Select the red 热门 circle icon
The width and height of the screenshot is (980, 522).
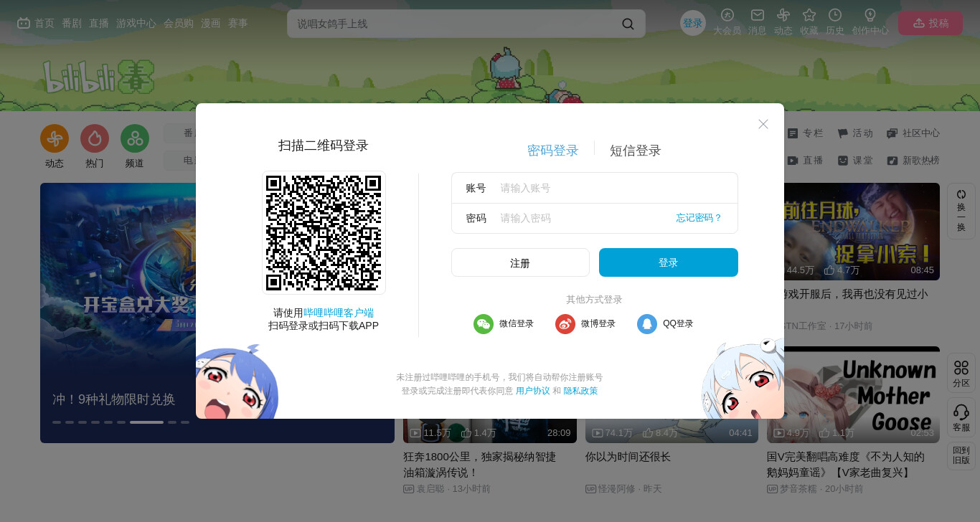pyautogui.click(x=95, y=138)
